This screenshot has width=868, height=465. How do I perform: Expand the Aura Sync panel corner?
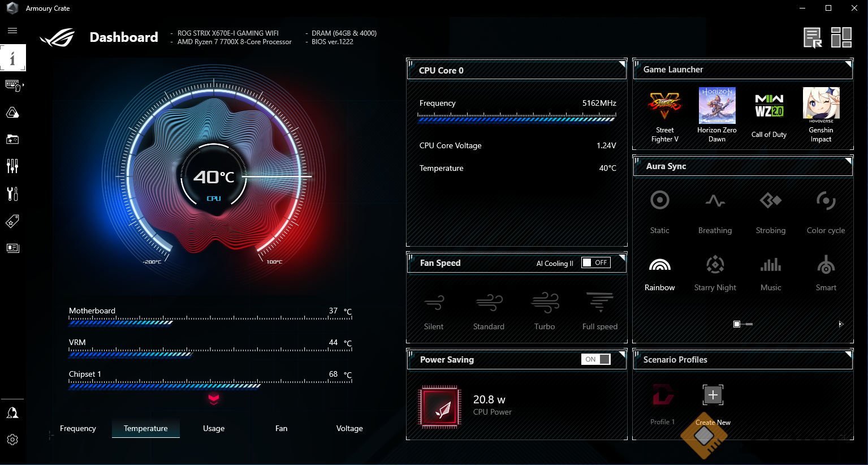point(848,160)
